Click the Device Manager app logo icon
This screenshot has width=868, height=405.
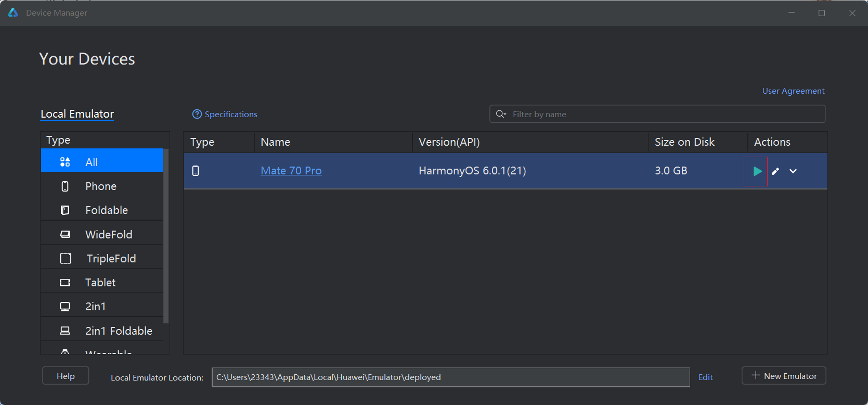[13, 12]
